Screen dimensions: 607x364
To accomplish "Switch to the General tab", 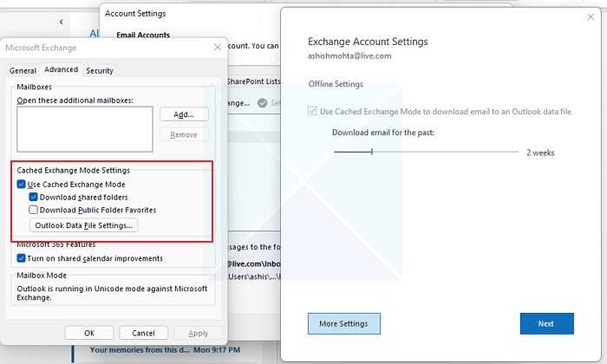I will (23, 71).
